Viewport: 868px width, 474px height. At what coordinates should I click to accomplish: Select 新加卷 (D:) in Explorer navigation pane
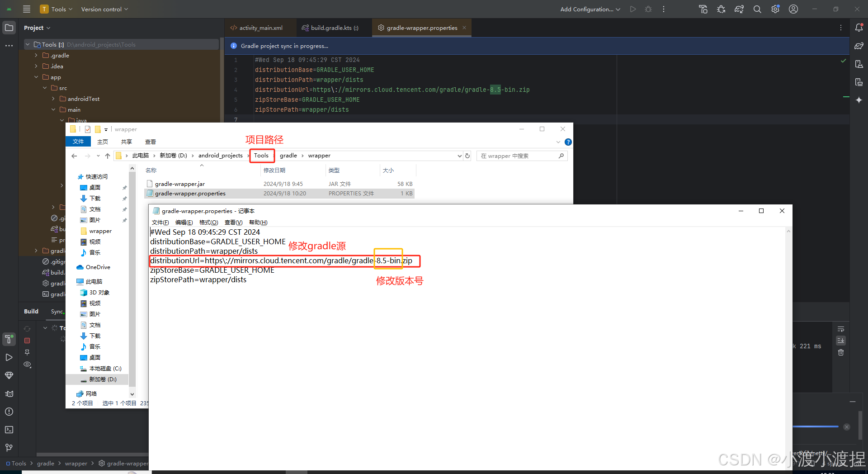(103, 379)
